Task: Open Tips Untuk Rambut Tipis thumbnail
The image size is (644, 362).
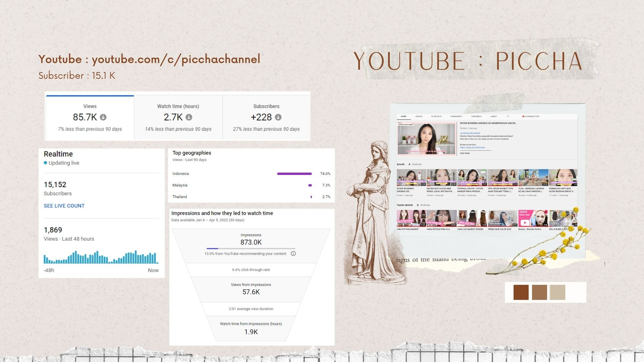Action: click(x=502, y=177)
